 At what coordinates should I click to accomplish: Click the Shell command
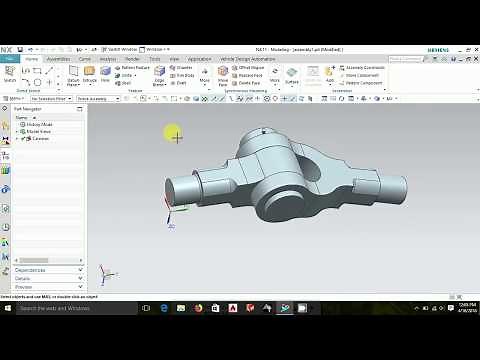pos(123,83)
